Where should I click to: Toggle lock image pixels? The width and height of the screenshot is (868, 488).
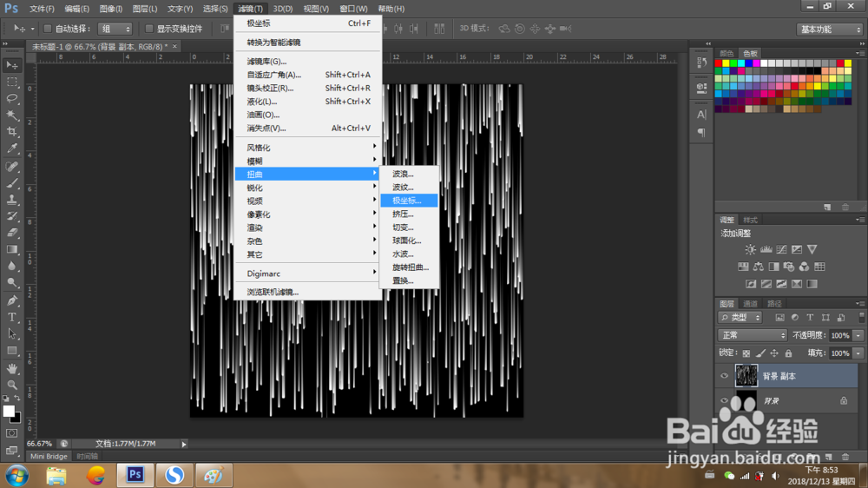pos(760,353)
